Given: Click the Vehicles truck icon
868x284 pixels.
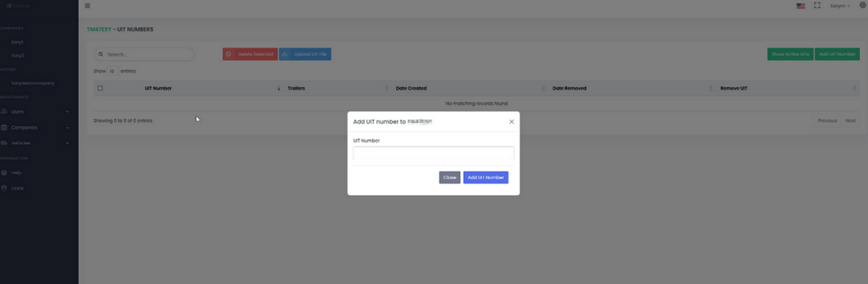Looking at the screenshot, I should [5, 143].
